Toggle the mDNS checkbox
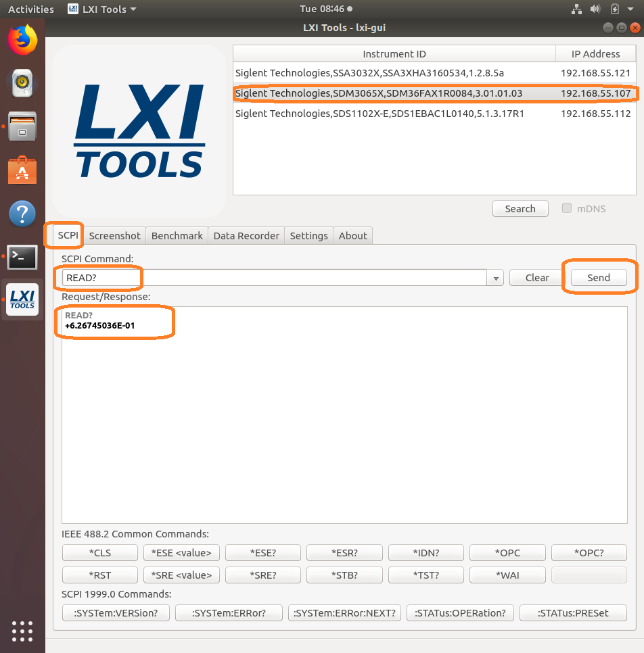 pos(567,209)
